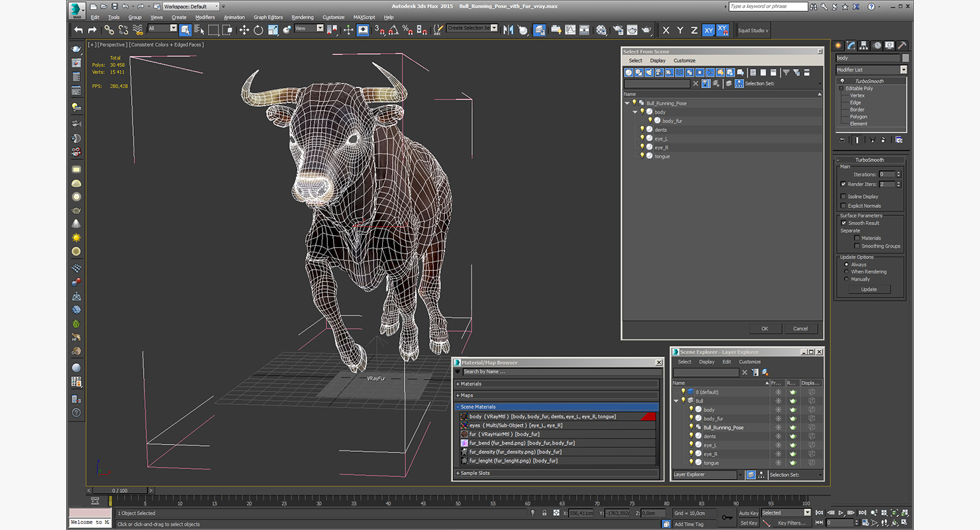Image resolution: width=980 pixels, height=530 pixels.
Task: Click the Unlink Selection tool
Action: click(x=123, y=30)
